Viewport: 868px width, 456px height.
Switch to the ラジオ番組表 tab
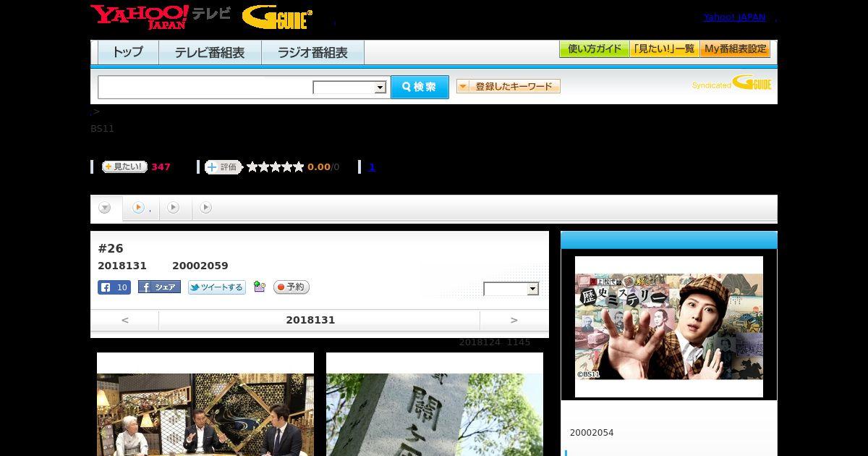point(312,53)
